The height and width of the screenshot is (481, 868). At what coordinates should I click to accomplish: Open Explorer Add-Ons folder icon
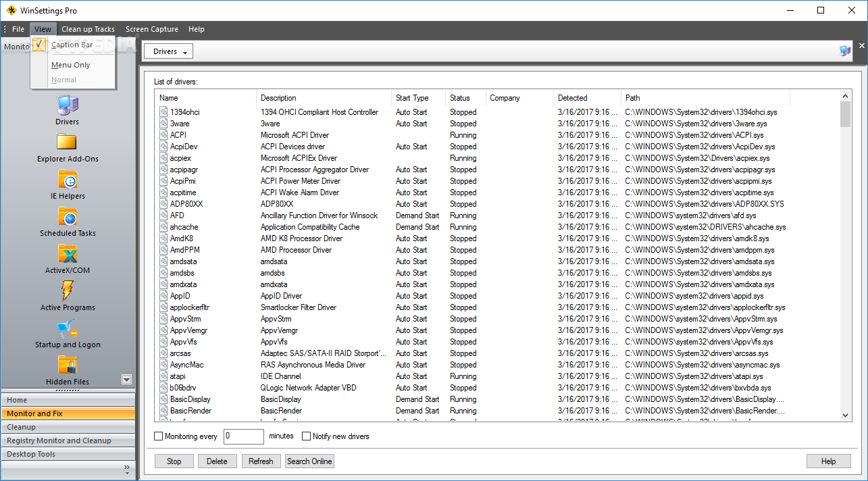tap(67, 142)
